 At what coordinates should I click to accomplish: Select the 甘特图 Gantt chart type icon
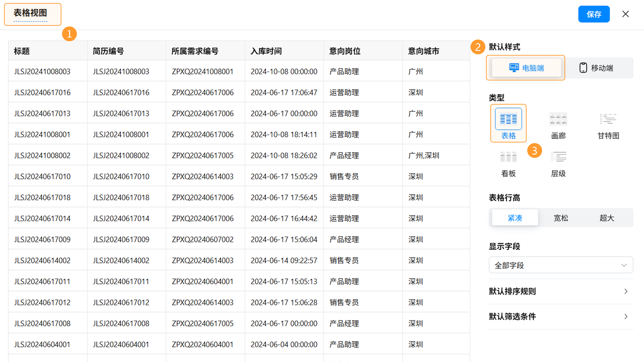(x=608, y=119)
